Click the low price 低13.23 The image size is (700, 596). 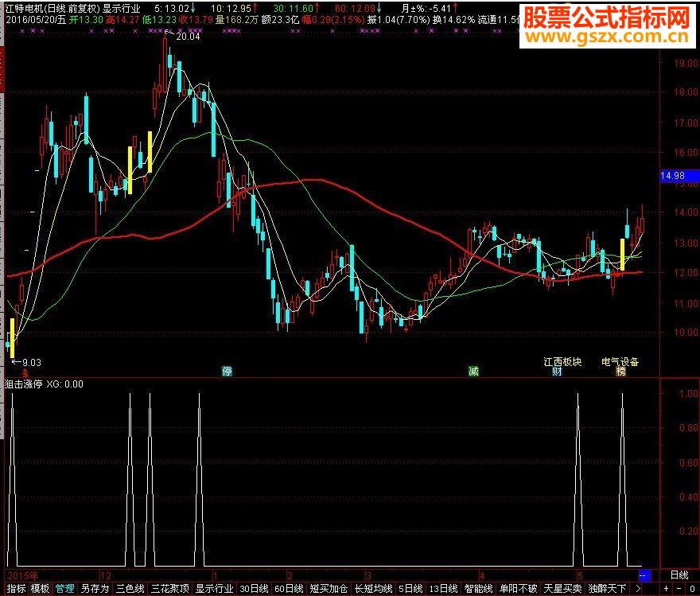click(x=159, y=20)
